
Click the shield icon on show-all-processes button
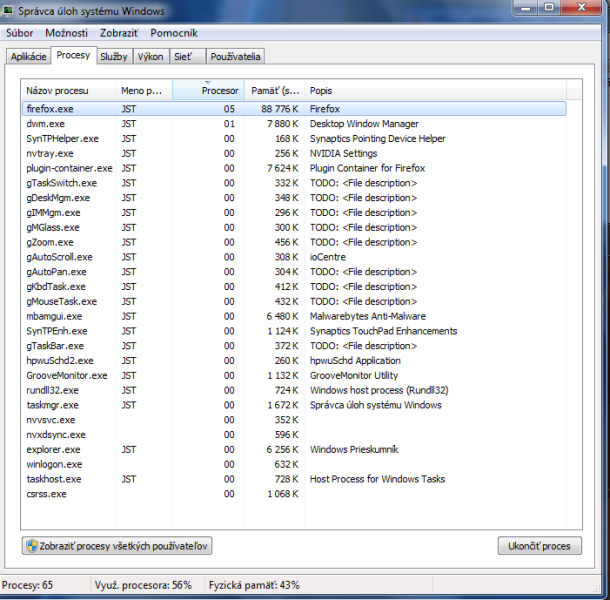[x=32, y=546]
